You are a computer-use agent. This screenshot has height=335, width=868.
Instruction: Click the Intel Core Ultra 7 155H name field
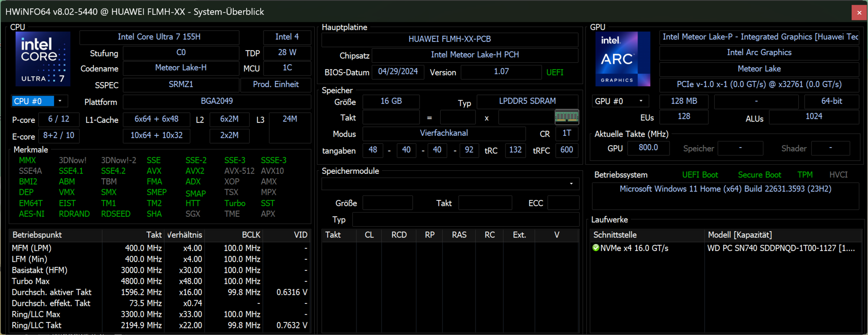[x=159, y=37]
